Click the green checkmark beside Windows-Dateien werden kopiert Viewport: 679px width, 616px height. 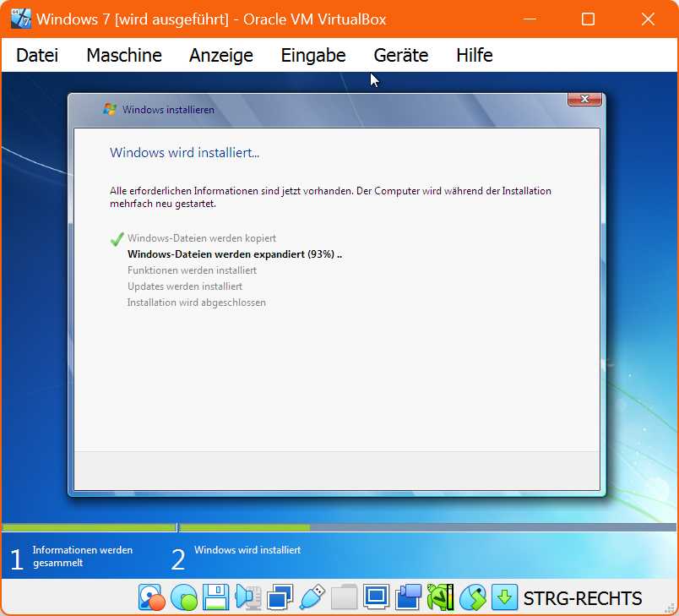[x=117, y=238]
